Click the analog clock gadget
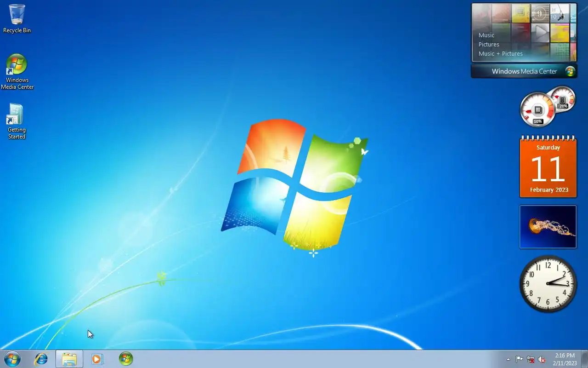The height and width of the screenshot is (368, 588). (548, 283)
